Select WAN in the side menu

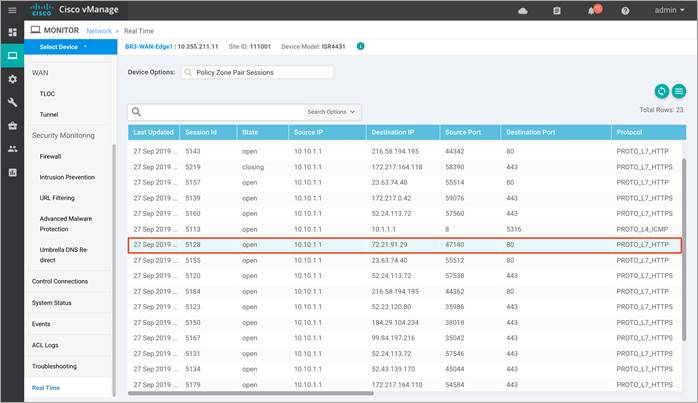pos(40,73)
